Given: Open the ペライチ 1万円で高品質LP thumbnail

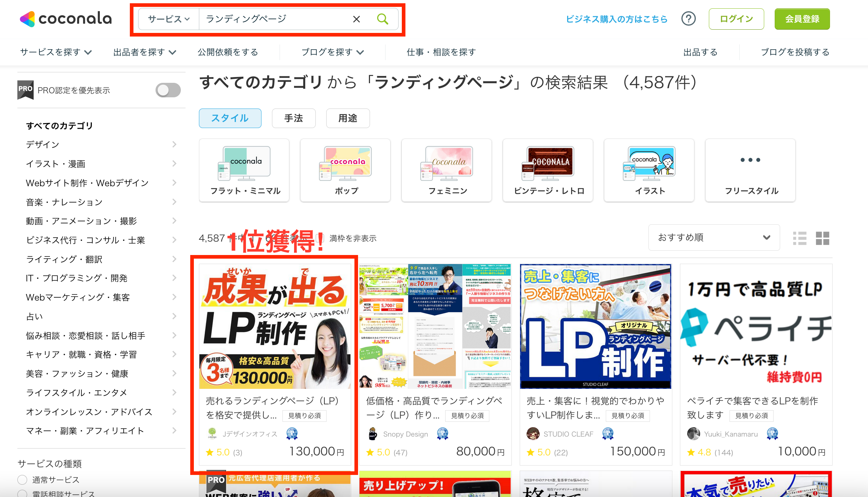Looking at the screenshot, I should click(756, 326).
